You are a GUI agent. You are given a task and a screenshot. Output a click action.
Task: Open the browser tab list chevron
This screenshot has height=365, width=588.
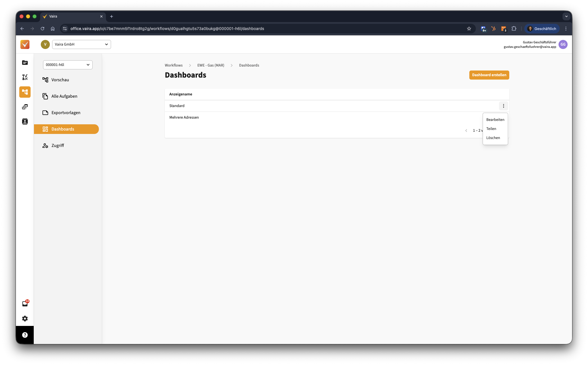(x=566, y=16)
